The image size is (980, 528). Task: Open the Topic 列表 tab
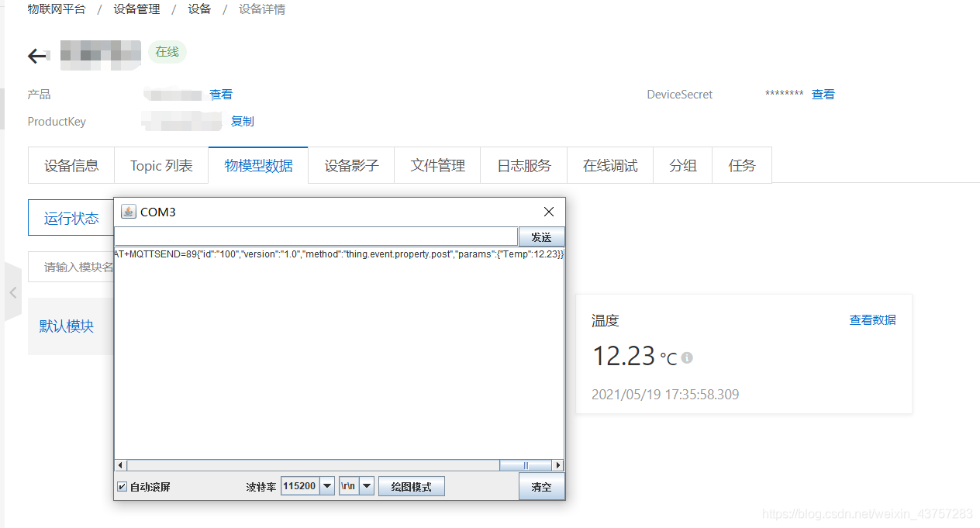point(161,165)
